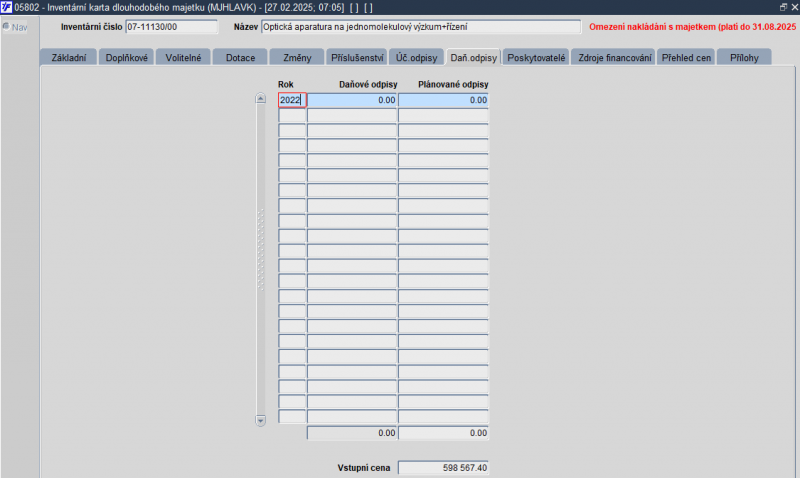800x478 pixels.
Task: Switch to the Úč.odpisy tab
Action: pyautogui.click(x=416, y=57)
